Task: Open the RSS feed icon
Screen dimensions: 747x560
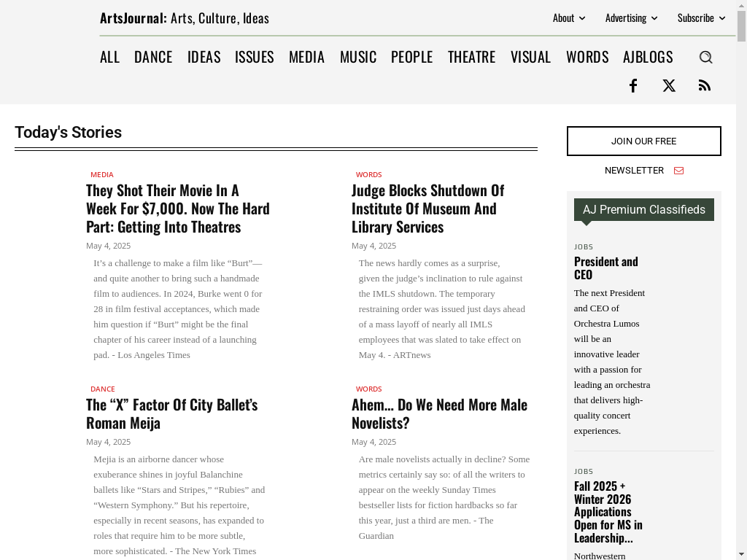Action: tap(705, 86)
